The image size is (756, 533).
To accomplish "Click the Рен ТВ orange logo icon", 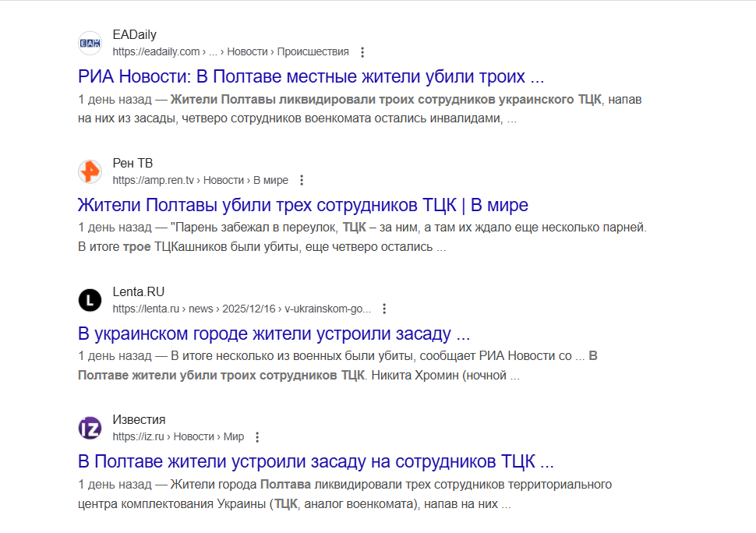I will click(90, 171).
